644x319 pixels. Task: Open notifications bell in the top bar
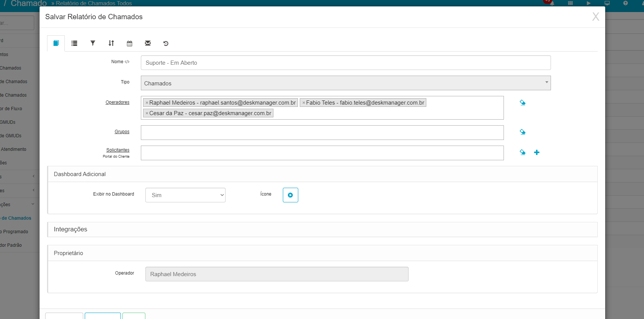click(x=552, y=3)
